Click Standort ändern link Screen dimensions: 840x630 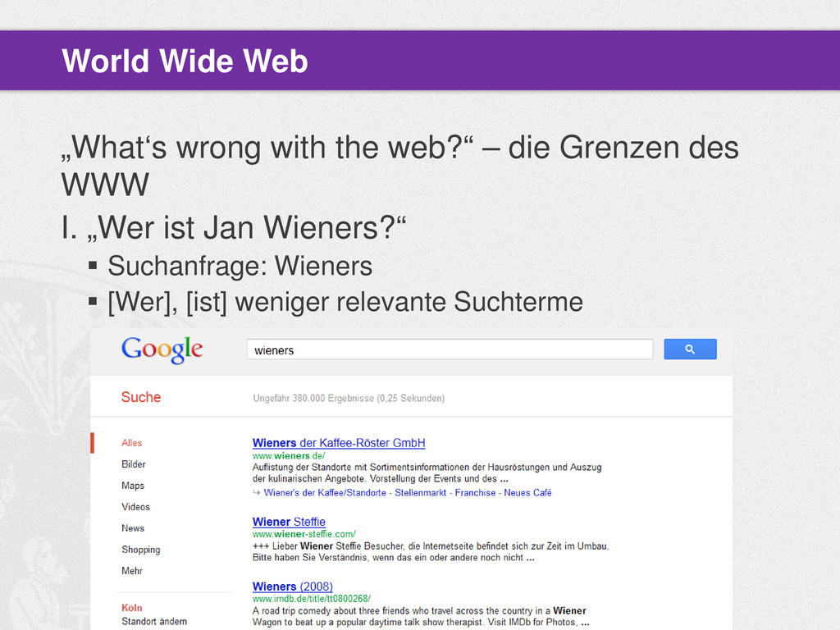(x=154, y=622)
